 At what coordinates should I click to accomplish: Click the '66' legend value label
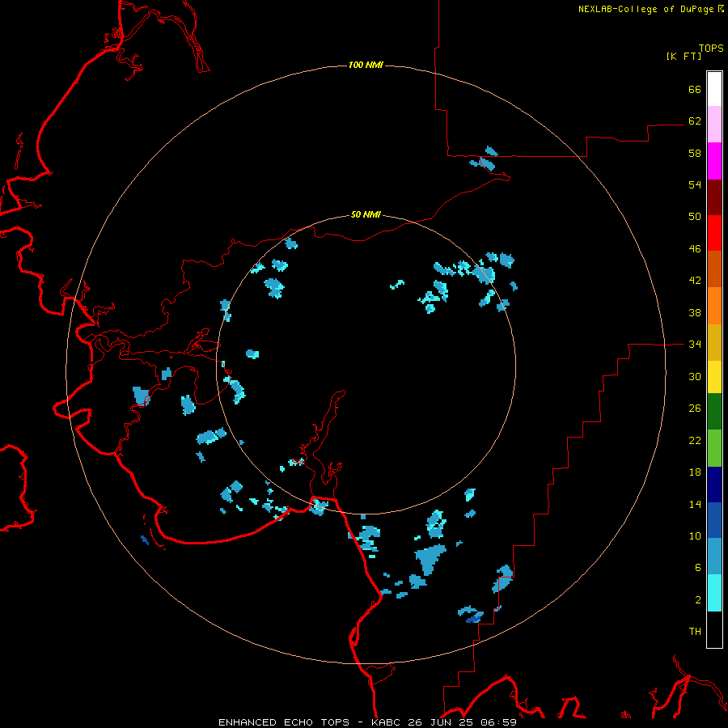click(x=695, y=89)
